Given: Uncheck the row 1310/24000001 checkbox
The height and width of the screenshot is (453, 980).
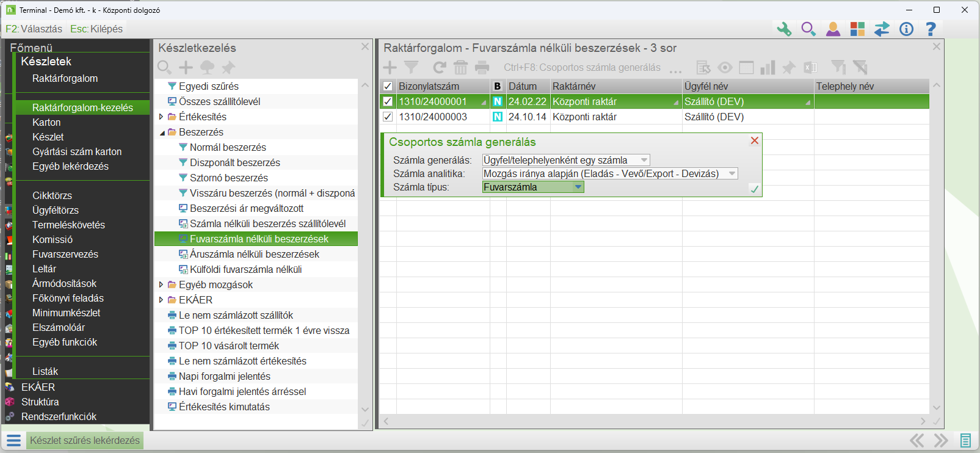Looking at the screenshot, I should pos(388,101).
